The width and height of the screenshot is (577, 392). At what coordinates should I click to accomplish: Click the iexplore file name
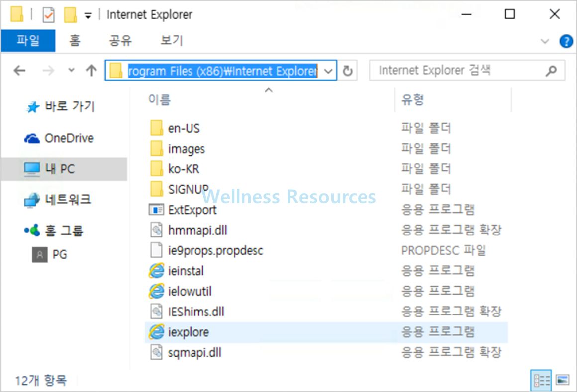[x=189, y=332]
